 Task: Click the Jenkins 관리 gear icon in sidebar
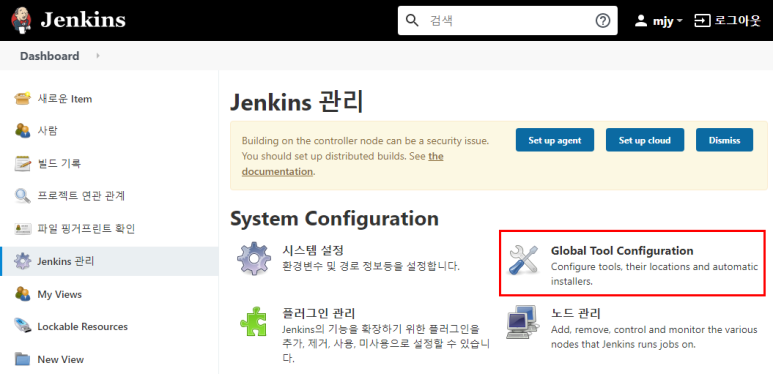tap(23, 261)
